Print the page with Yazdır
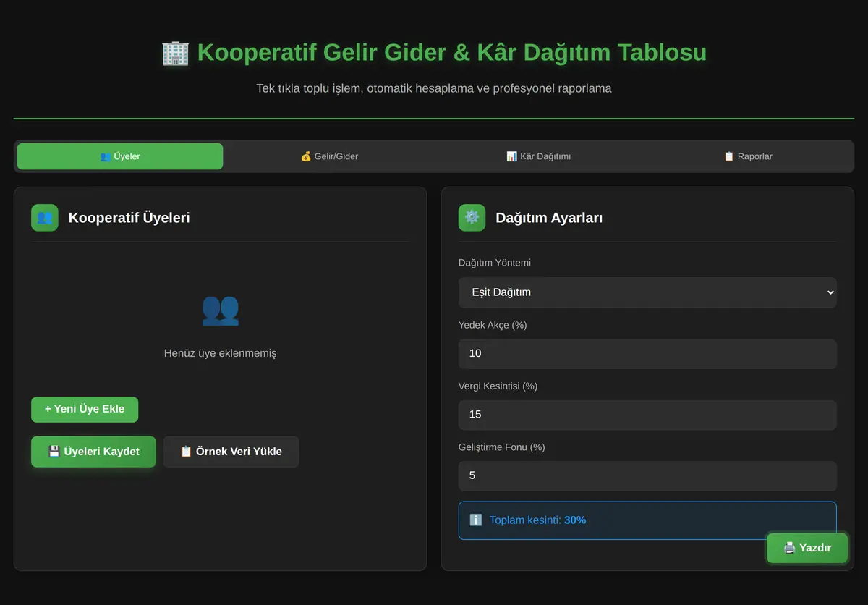 click(x=807, y=548)
